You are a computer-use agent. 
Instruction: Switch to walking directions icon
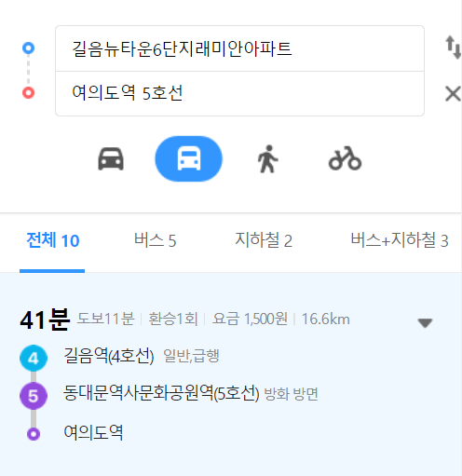pos(267,159)
